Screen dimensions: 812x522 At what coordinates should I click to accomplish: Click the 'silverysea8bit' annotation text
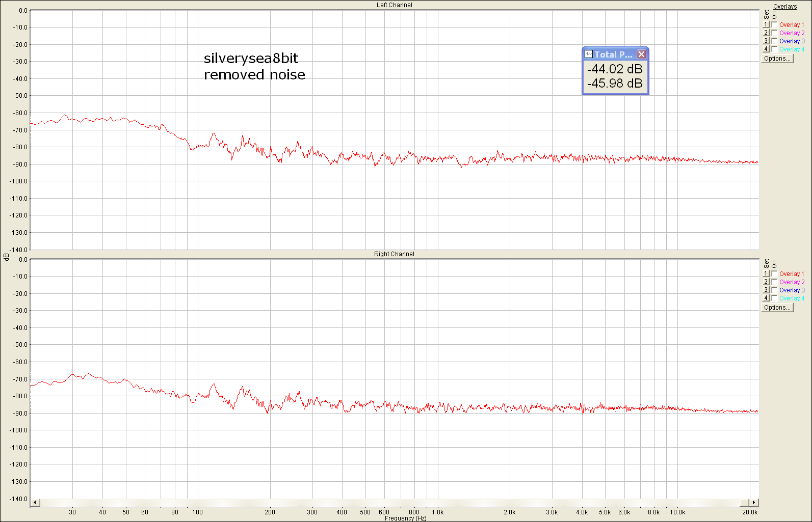tap(251, 59)
